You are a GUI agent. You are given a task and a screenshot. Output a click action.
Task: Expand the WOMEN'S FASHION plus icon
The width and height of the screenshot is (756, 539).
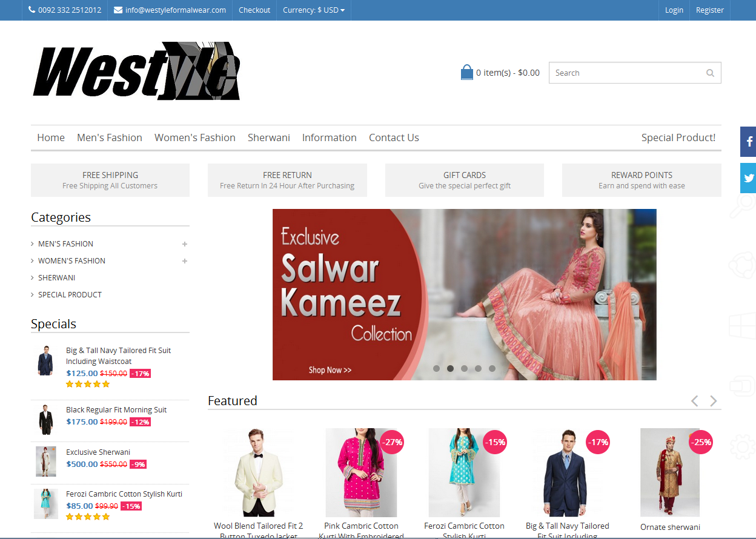pyautogui.click(x=185, y=261)
